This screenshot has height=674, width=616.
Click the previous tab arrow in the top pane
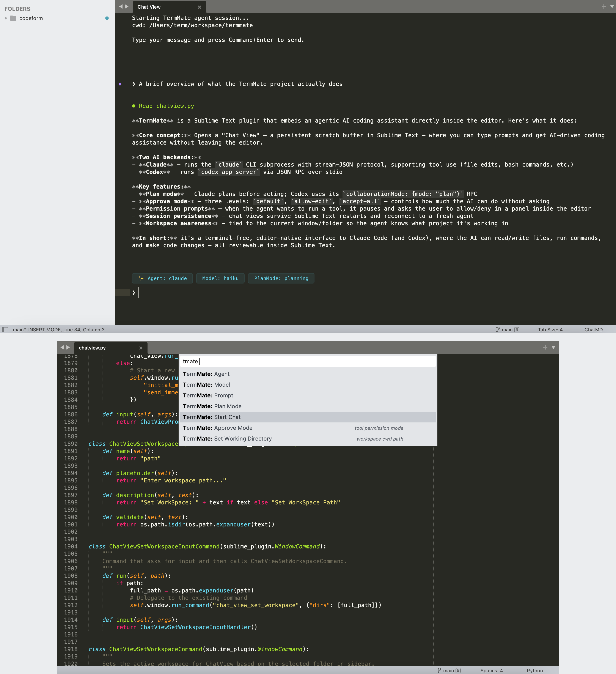(121, 6)
